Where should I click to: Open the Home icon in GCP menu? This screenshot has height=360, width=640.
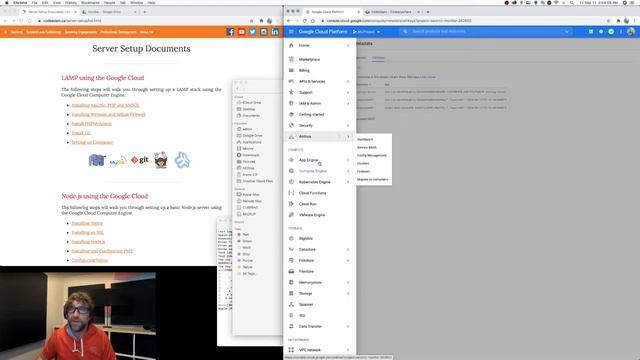pos(291,45)
